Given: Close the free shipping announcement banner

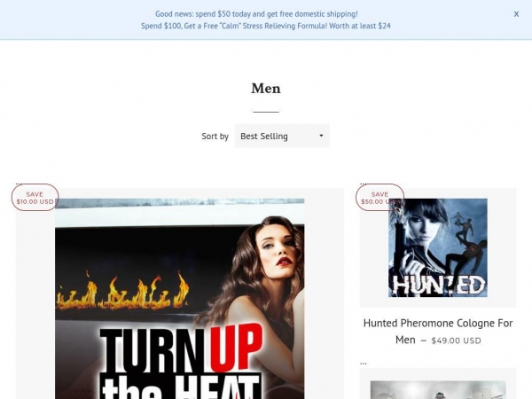Looking at the screenshot, I should tap(516, 14).
